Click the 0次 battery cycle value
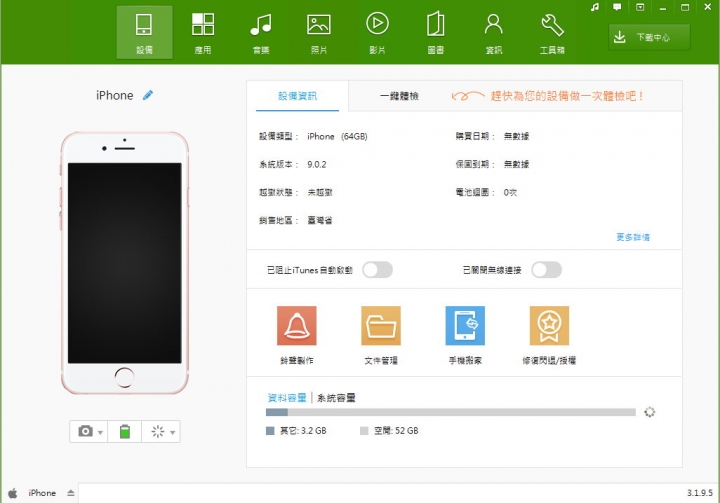This screenshot has width=720, height=503. [510, 192]
